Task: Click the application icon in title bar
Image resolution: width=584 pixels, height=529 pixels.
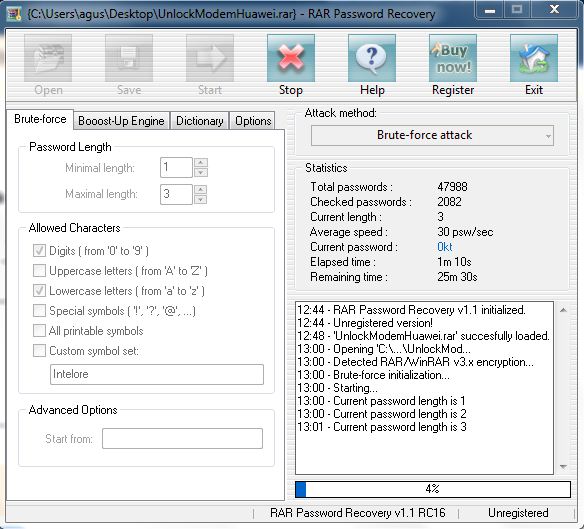Action: 14,14
